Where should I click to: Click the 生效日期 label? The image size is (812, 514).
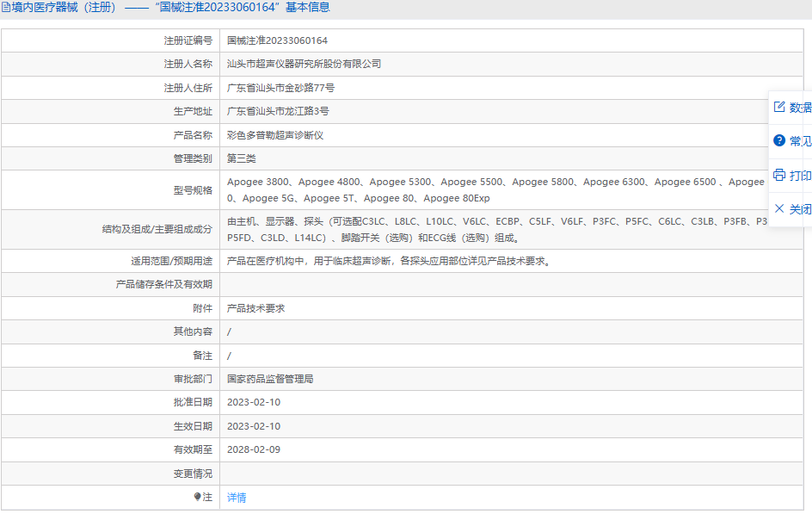pos(193,426)
